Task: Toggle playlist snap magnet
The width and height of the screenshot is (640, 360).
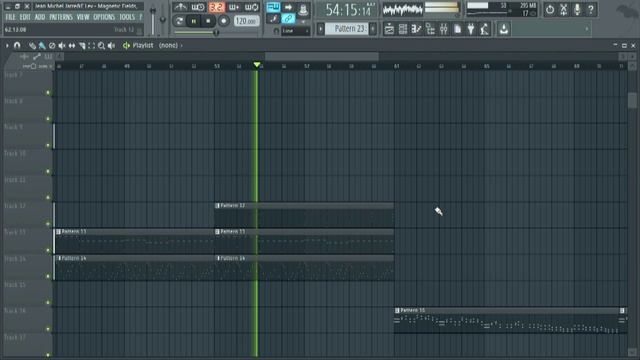Action: click(x=17, y=46)
